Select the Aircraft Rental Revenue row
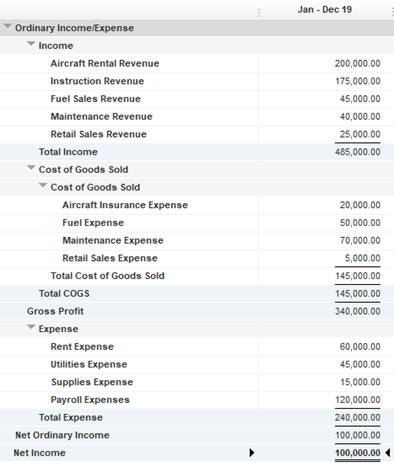This screenshot has height=467, width=394. click(197, 63)
